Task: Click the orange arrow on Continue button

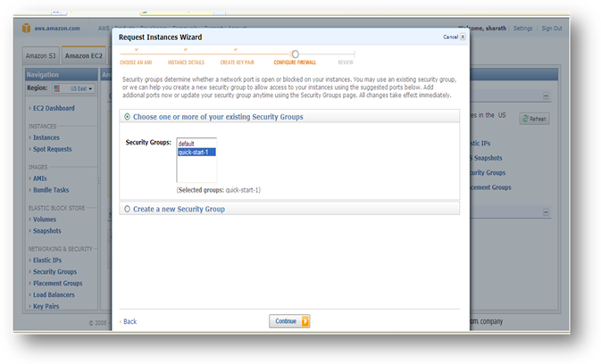Action: click(x=305, y=321)
